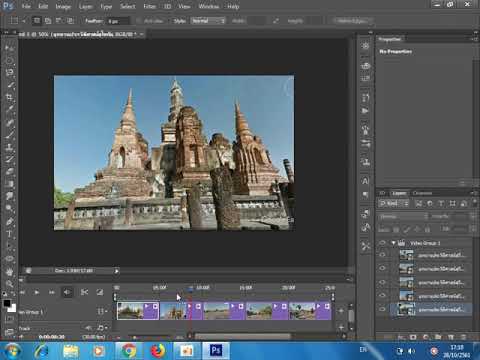
Task: Open the layer Kind filter dropdown
Action: point(394,203)
